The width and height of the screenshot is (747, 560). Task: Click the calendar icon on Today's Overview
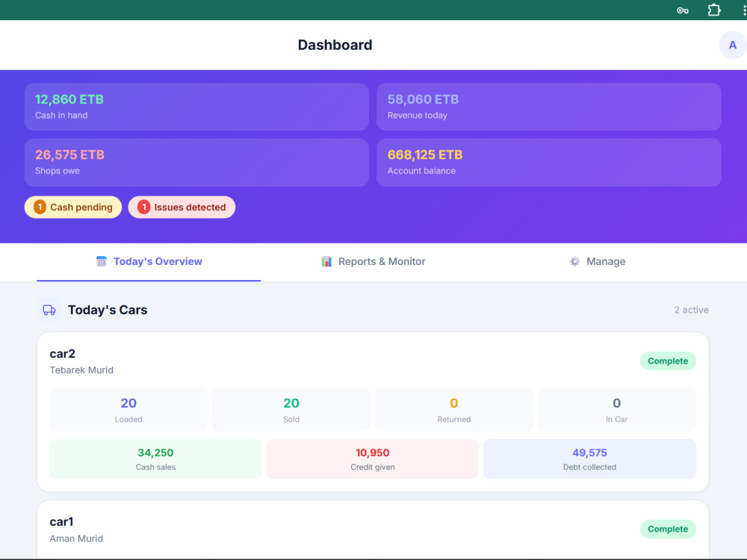[x=102, y=261]
